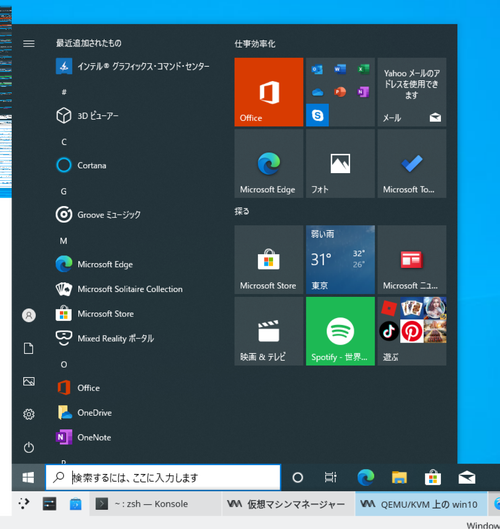Open the フォト (Photos) tile
The width and height of the screenshot is (500, 529).
point(340,164)
